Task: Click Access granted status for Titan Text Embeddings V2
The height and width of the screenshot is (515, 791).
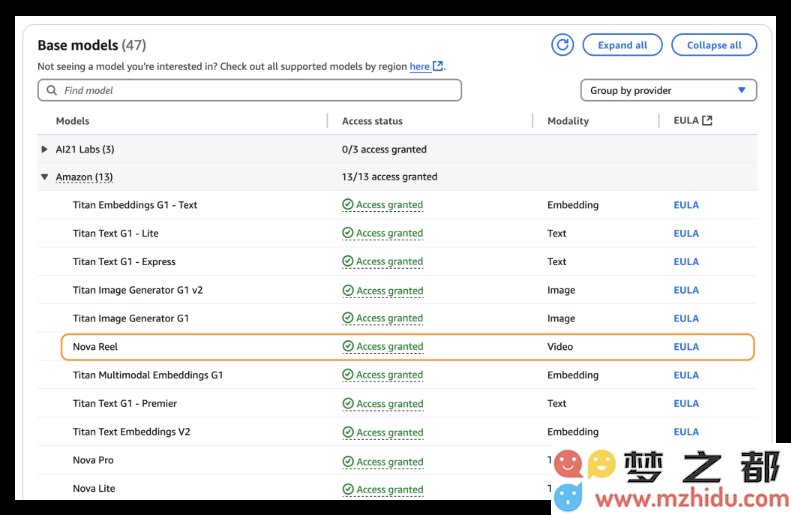Action: coord(383,432)
